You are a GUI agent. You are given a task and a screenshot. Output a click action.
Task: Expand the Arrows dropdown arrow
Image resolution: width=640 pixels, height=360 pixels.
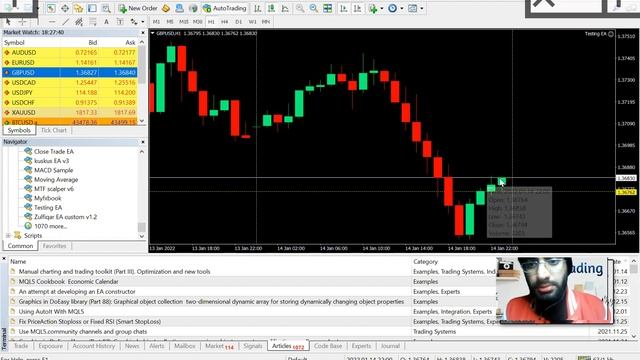pos(142,22)
